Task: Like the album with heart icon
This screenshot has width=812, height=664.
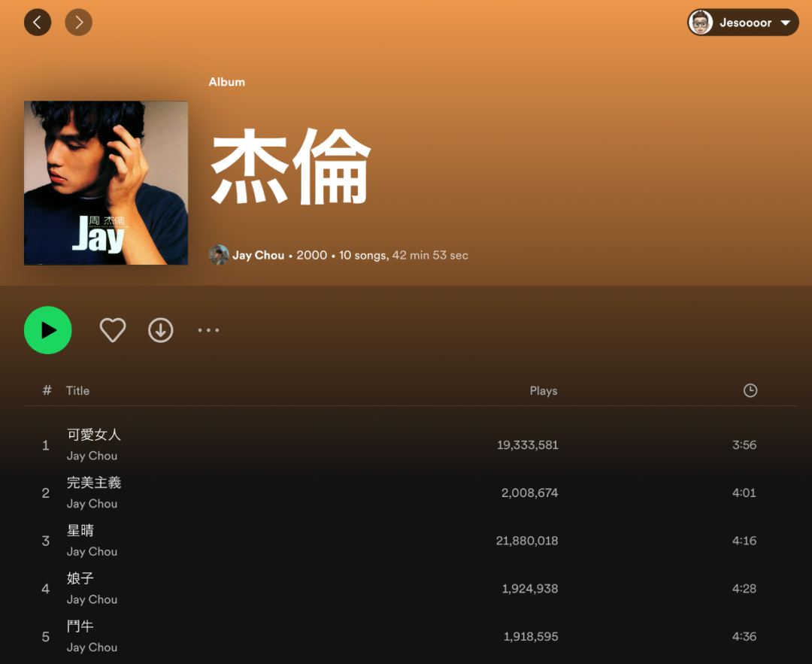Action: pyautogui.click(x=112, y=330)
